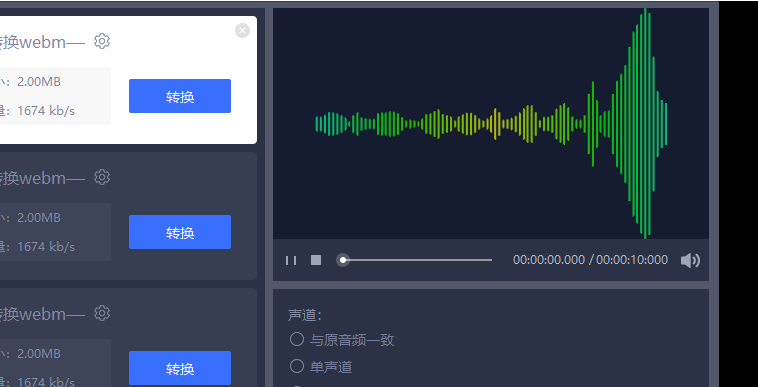Click the total duration 00:00:10:000 readout

click(632, 260)
